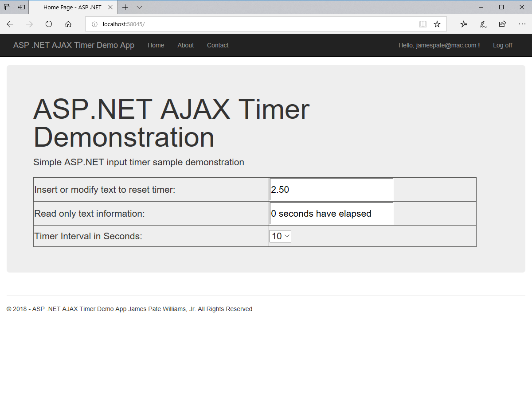The width and height of the screenshot is (532, 413).
Task: Open the Favorites hub icon
Action: tap(464, 24)
